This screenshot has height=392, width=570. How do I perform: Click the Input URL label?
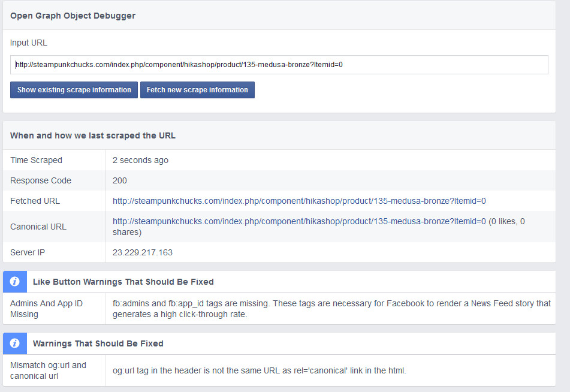pos(29,43)
